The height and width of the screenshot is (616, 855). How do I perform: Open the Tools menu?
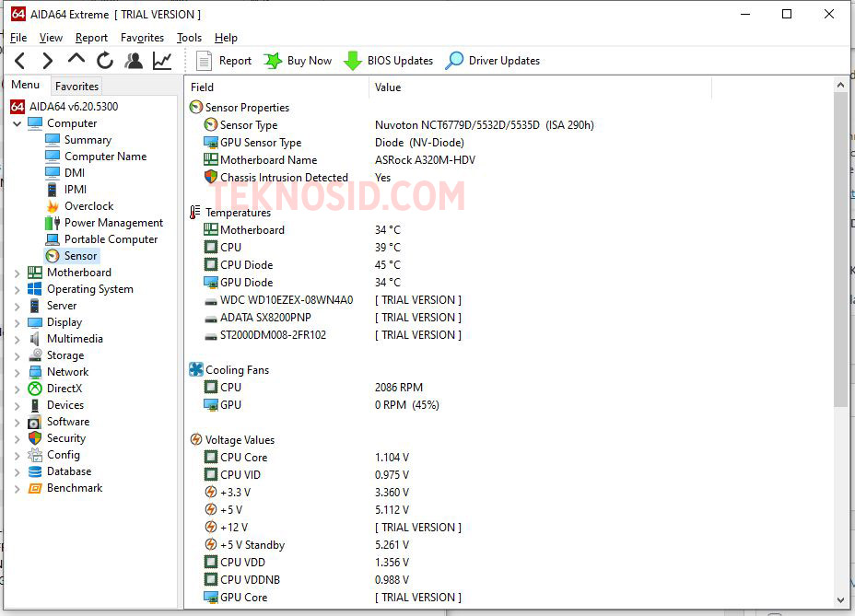[189, 38]
